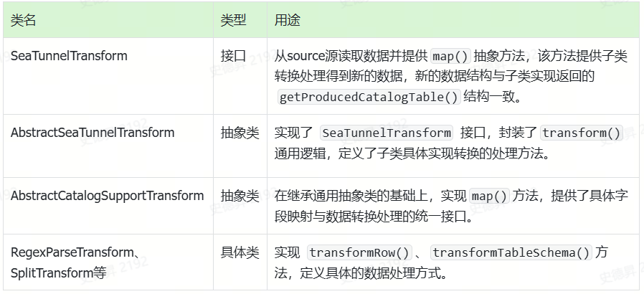Click the 类型 column header
The height and width of the screenshot is (294, 644).
(x=233, y=21)
